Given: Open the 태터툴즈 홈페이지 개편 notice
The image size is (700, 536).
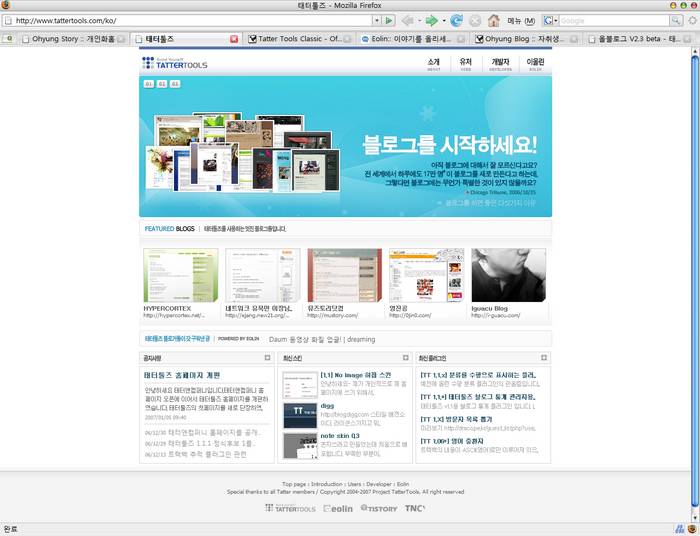Looking at the screenshot, I should point(182,375).
